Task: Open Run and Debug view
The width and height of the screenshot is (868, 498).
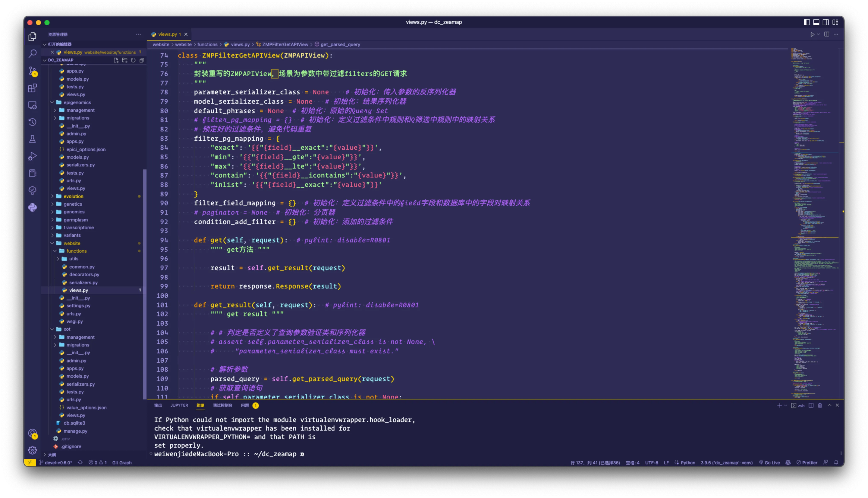Action: point(32,156)
